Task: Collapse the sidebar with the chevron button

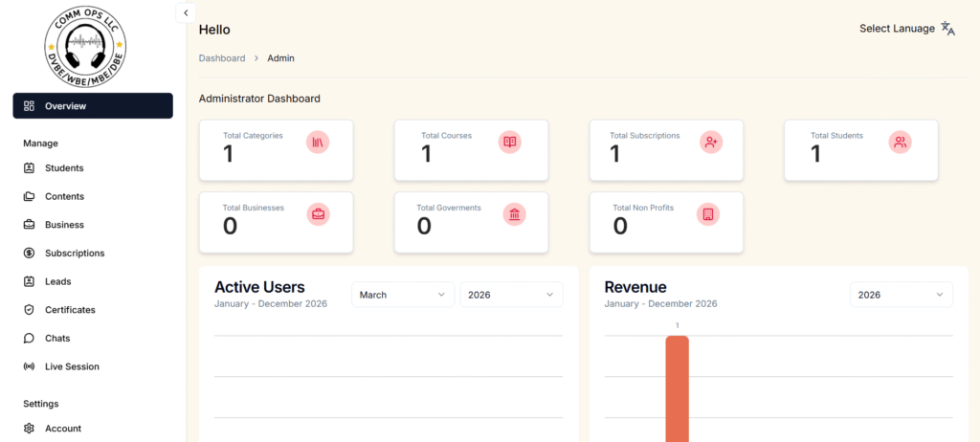Action: click(x=186, y=12)
